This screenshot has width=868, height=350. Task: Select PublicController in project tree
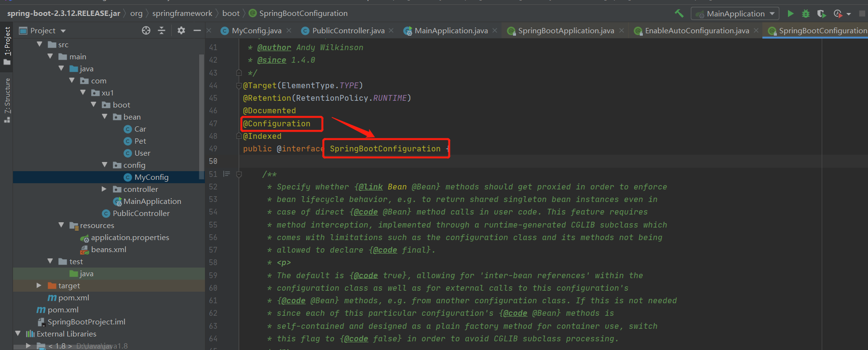tap(136, 213)
